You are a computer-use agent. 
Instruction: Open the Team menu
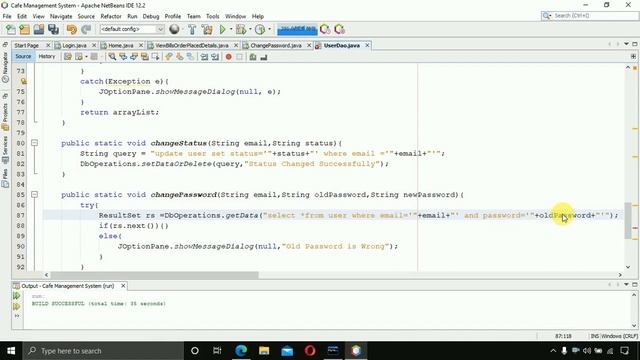coord(193,16)
